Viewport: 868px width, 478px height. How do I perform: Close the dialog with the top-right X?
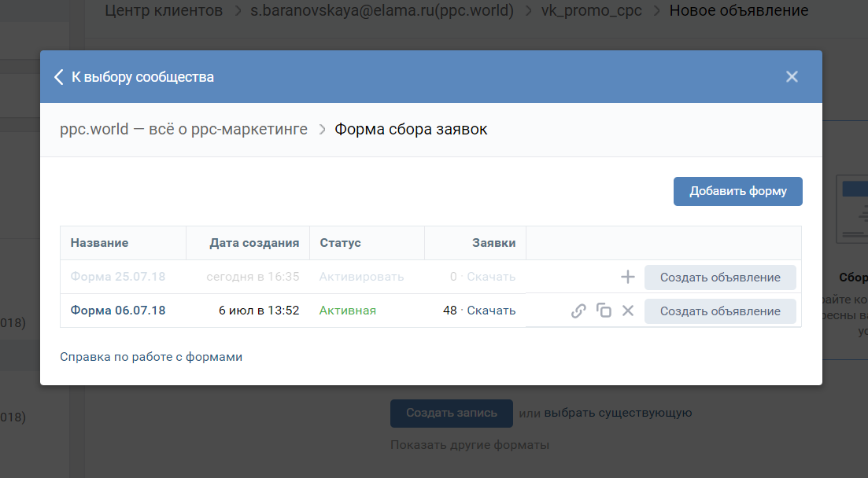[x=792, y=76]
